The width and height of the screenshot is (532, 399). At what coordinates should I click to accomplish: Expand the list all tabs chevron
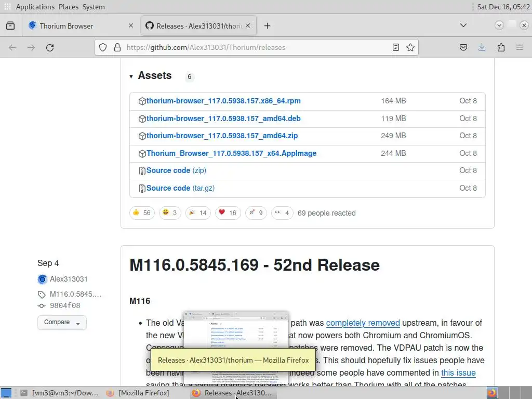pos(463,25)
